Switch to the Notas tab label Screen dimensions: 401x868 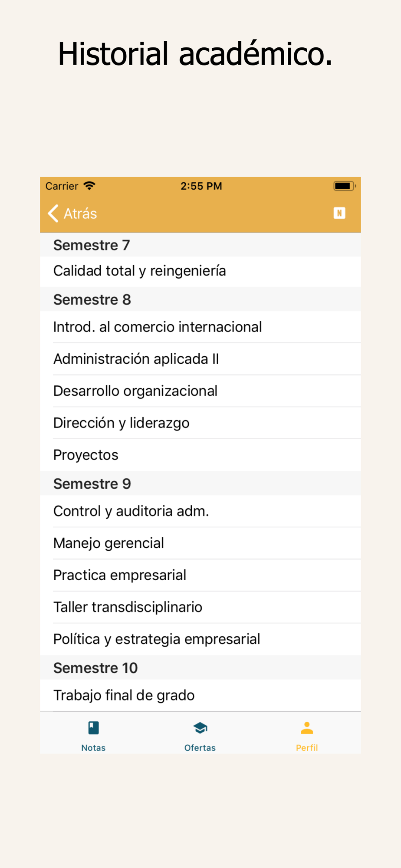click(x=93, y=747)
